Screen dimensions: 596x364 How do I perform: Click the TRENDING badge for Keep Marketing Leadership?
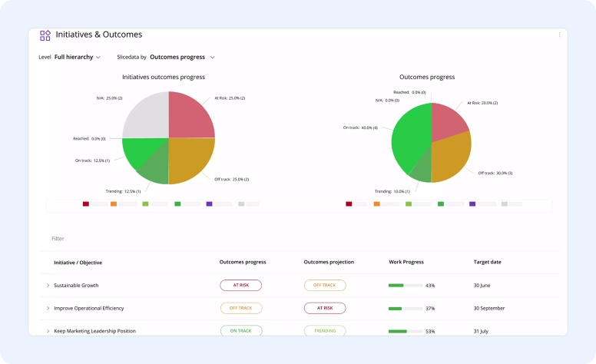click(x=325, y=331)
